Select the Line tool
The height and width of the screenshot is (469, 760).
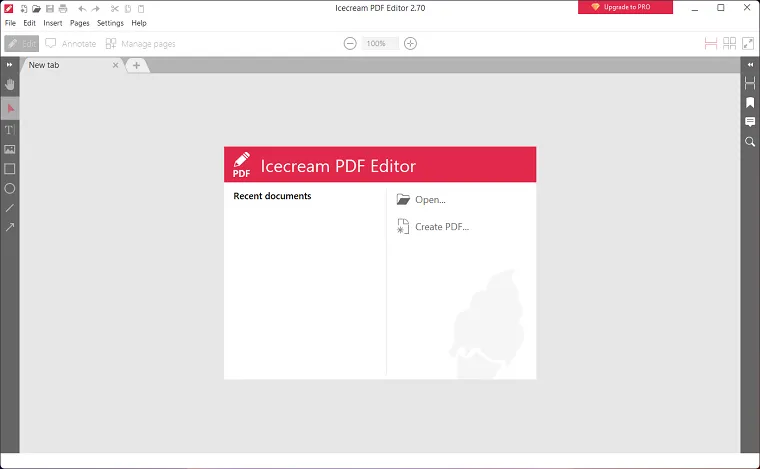[10, 208]
